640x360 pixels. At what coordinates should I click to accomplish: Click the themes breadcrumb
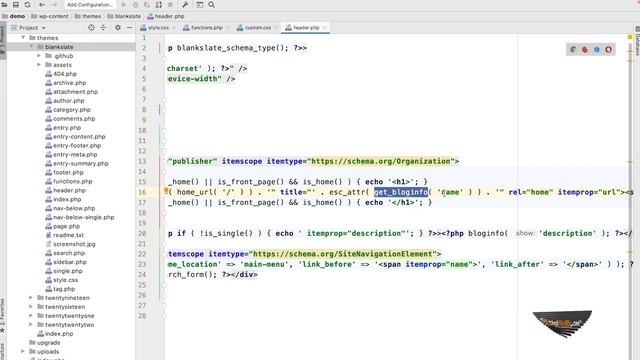pos(88,16)
